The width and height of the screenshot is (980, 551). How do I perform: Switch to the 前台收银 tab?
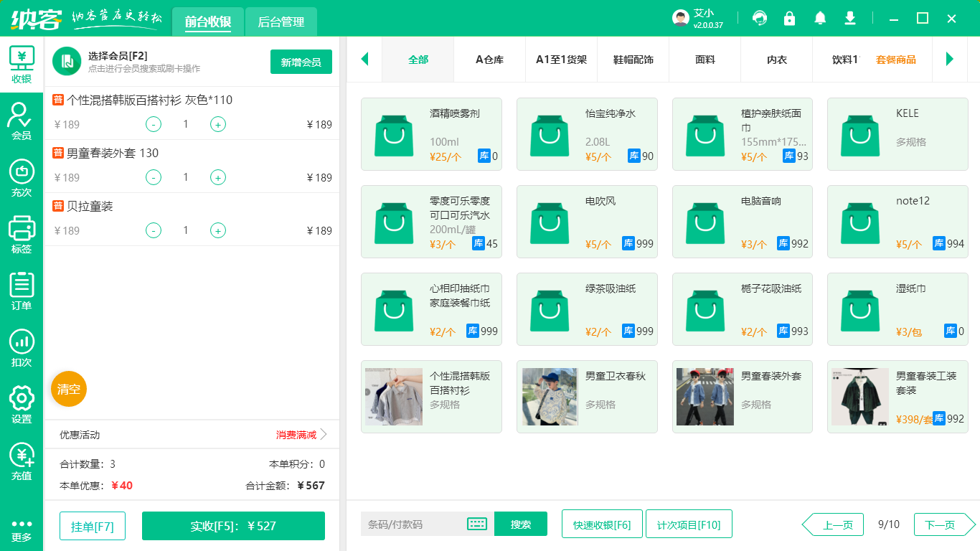[x=208, y=22]
